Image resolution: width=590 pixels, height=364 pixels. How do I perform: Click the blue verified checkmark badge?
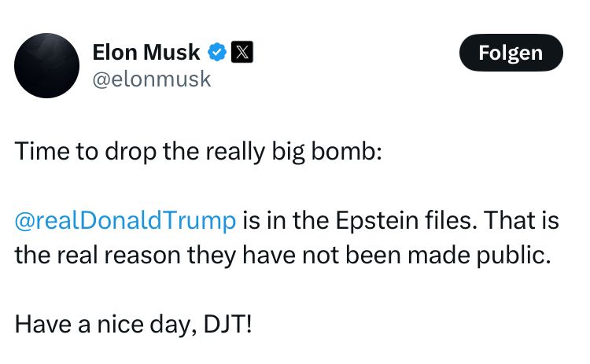point(218,53)
